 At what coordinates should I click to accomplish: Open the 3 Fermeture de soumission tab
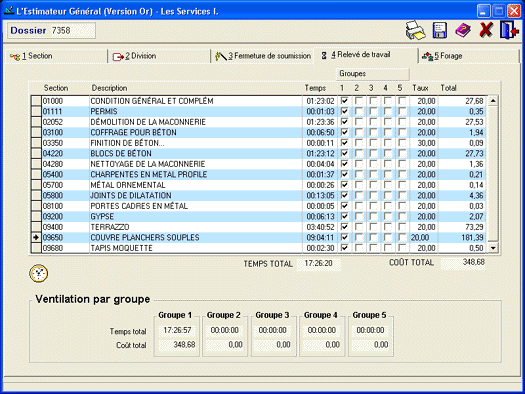click(263, 56)
